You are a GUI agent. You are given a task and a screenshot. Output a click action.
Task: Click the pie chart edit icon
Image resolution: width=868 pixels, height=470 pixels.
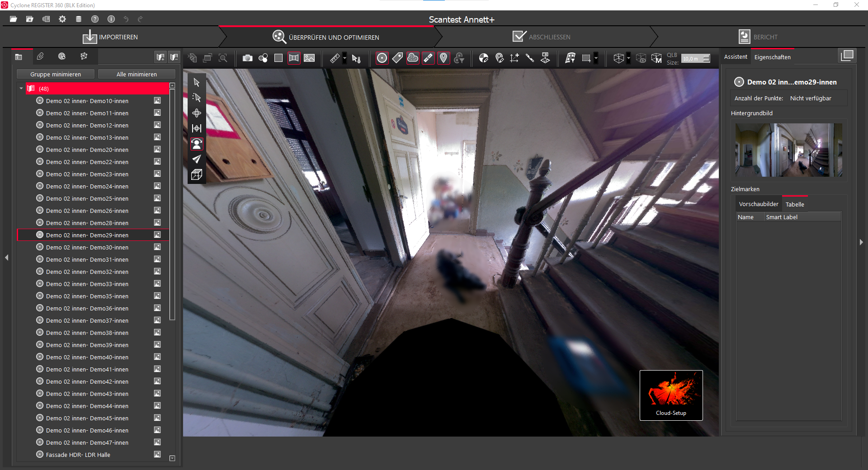click(x=484, y=58)
